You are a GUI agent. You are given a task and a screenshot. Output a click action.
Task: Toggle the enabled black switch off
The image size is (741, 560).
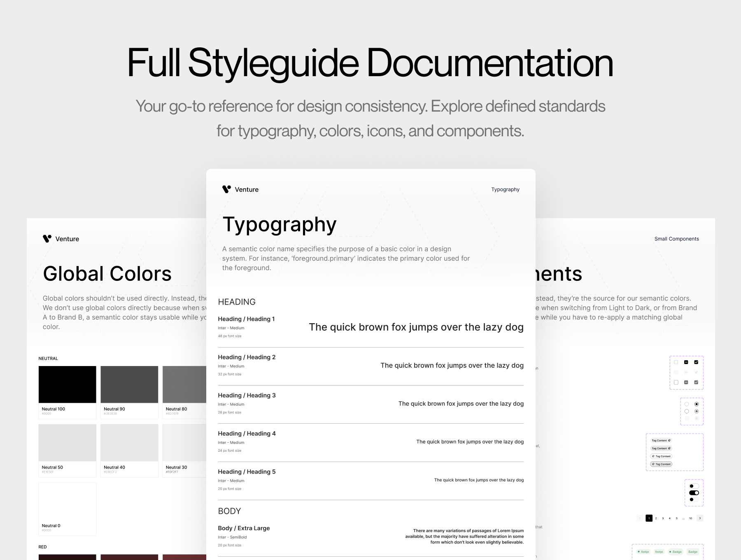pyautogui.click(x=694, y=492)
